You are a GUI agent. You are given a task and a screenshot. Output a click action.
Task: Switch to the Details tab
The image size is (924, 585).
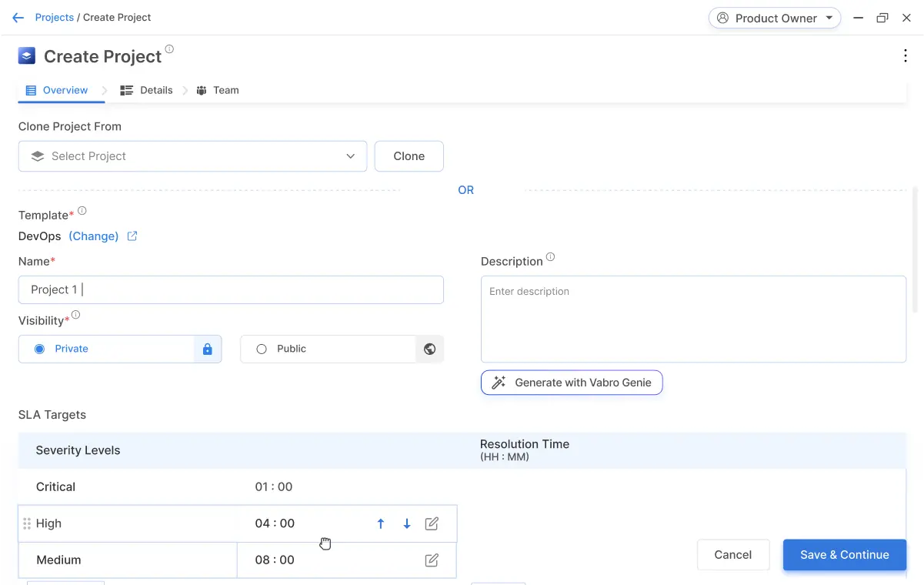click(x=147, y=90)
